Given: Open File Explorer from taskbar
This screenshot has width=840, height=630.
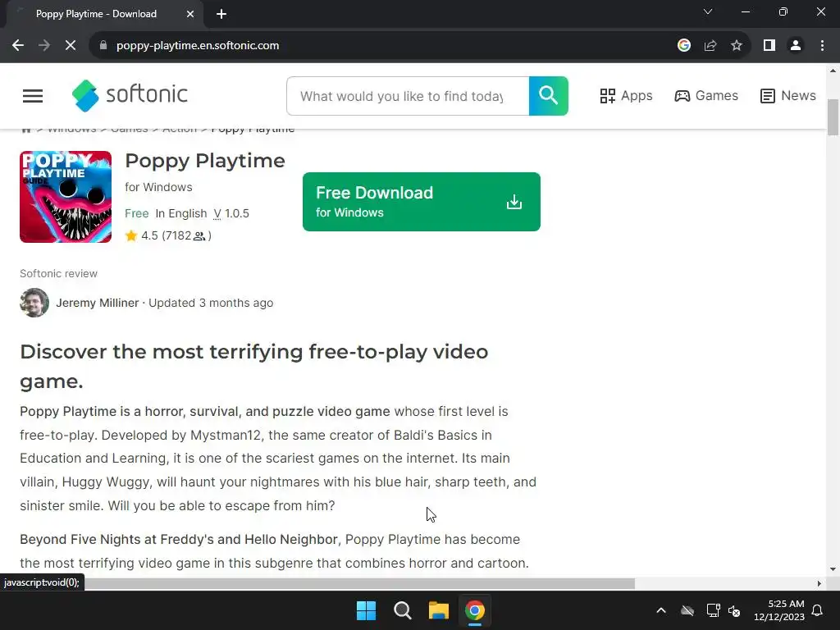Looking at the screenshot, I should (439, 610).
